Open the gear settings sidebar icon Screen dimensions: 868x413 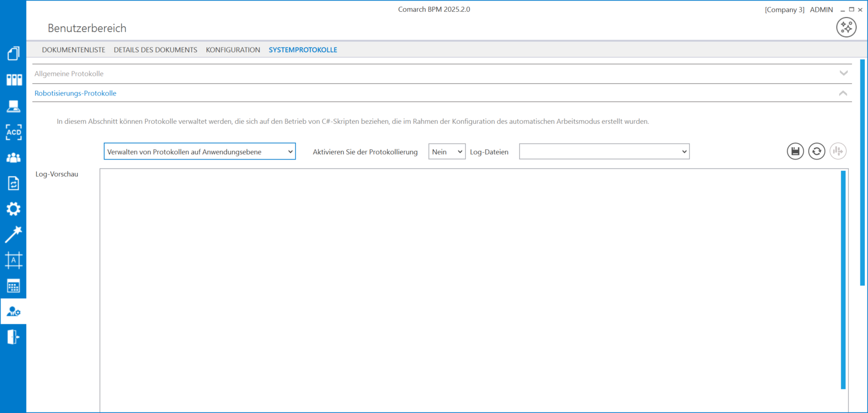[x=13, y=209]
